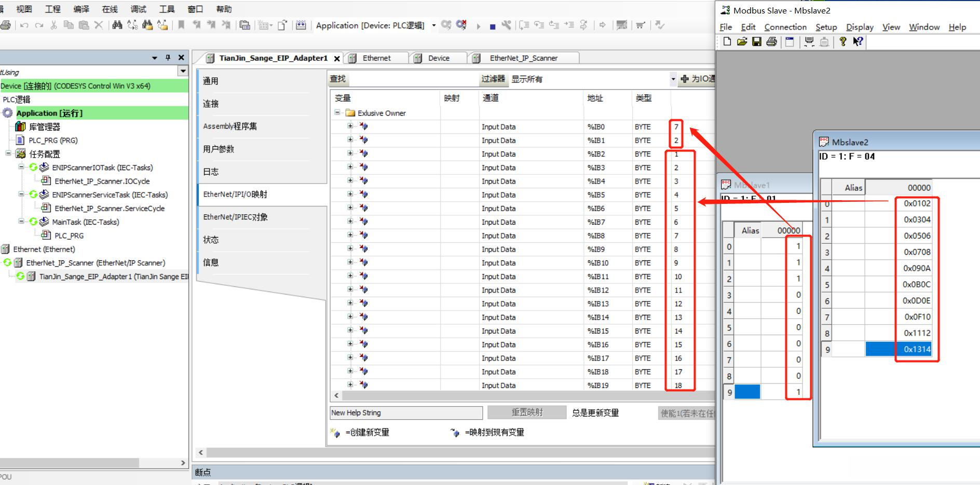Click the Cut scissors icon

(53, 25)
